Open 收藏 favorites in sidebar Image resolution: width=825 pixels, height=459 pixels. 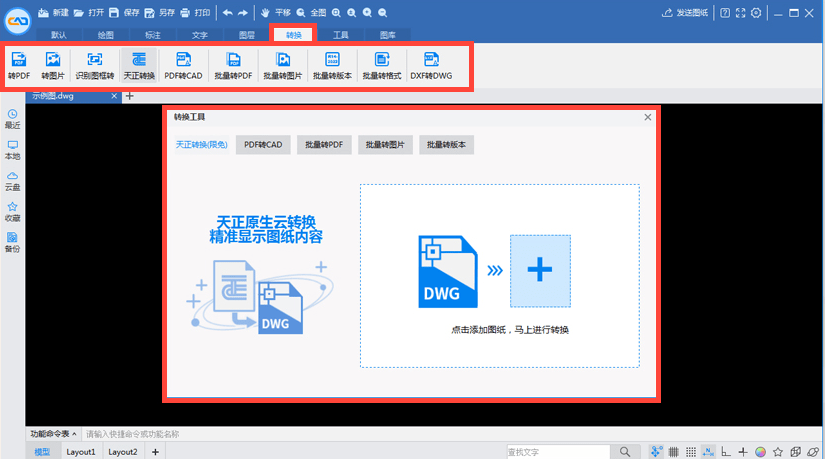click(13, 212)
